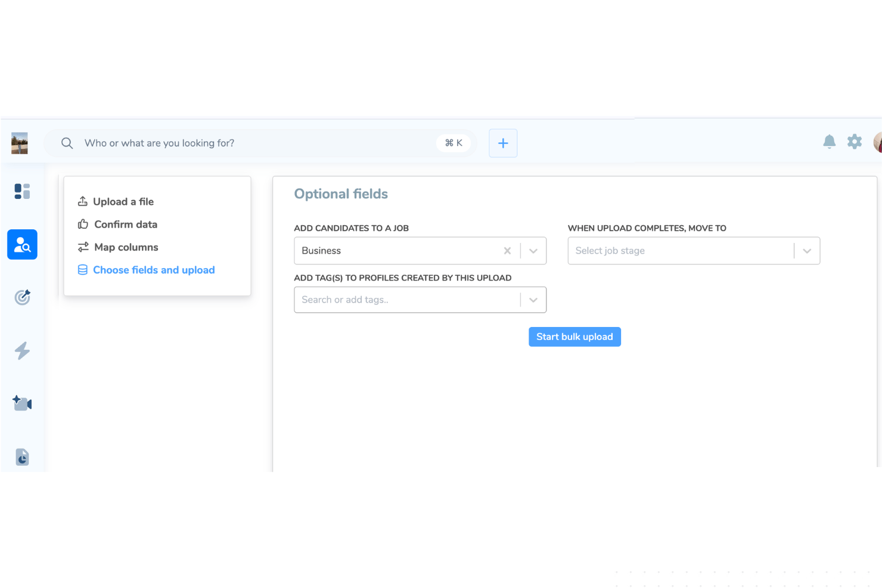Focus the global search field

[x=260, y=143]
